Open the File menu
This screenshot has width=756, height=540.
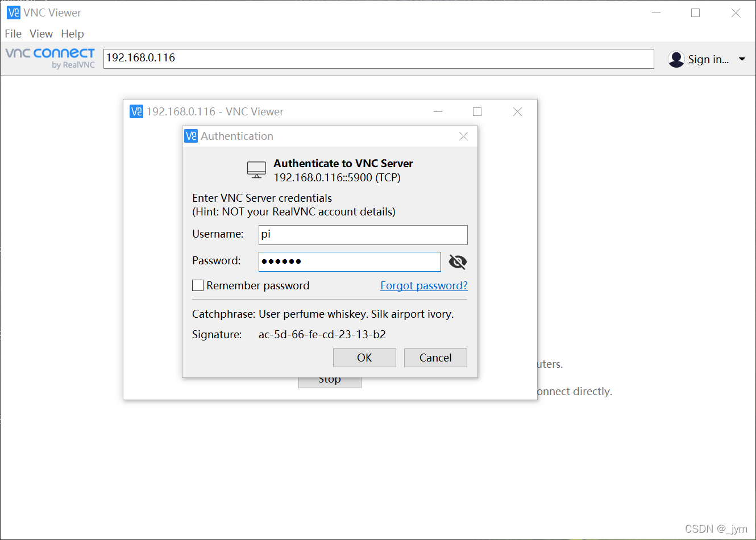pyautogui.click(x=13, y=34)
